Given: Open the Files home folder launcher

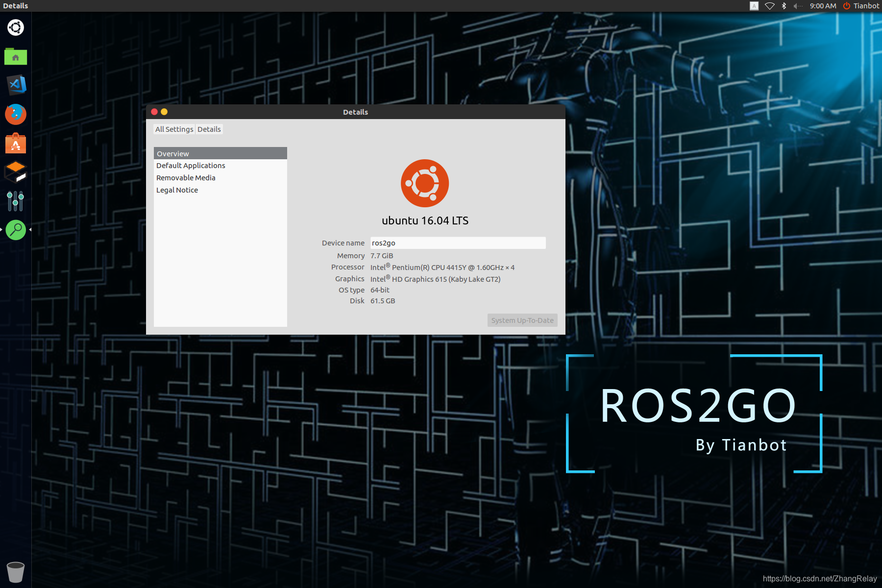Looking at the screenshot, I should (16, 56).
